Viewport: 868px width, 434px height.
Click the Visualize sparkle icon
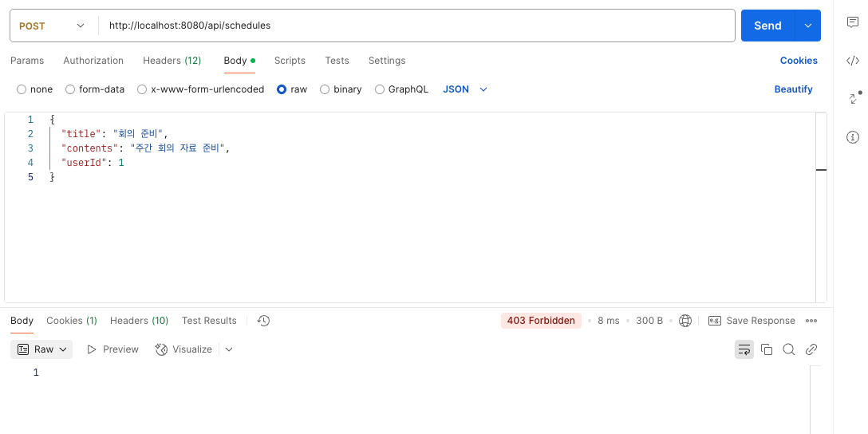[161, 349]
